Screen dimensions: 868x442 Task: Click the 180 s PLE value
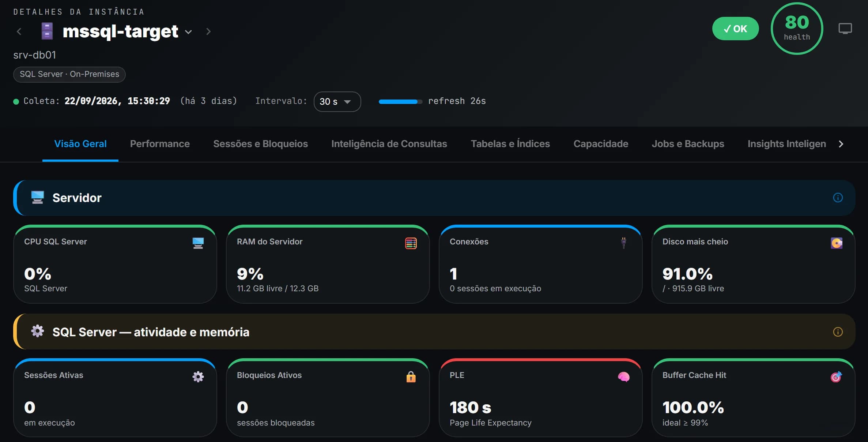pyautogui.click(x=470, y=407)
